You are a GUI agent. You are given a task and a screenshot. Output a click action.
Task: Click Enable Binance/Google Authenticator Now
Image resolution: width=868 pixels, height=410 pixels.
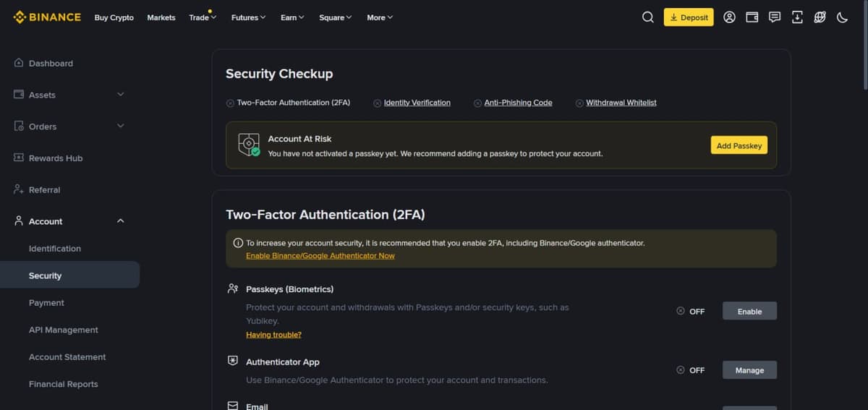click(320, 255)
